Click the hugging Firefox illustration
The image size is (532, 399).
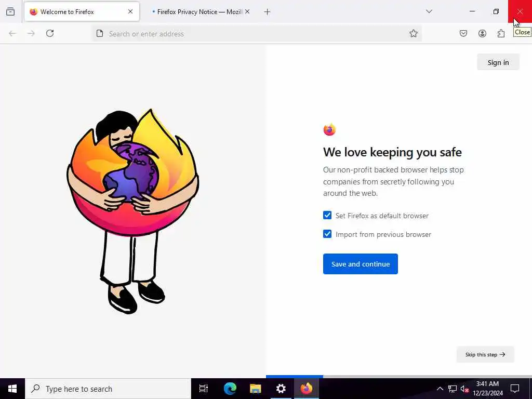tap(132, 211)
